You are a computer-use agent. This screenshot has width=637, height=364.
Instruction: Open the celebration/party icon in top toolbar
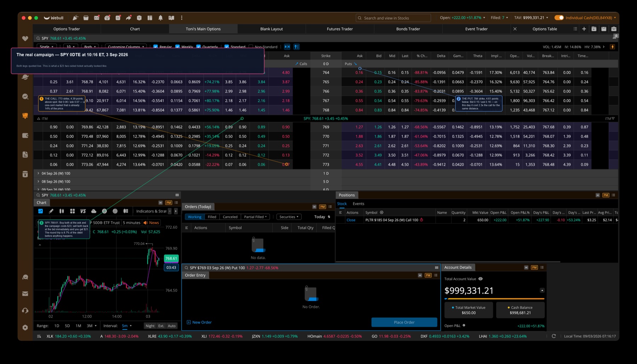point(75,18)
